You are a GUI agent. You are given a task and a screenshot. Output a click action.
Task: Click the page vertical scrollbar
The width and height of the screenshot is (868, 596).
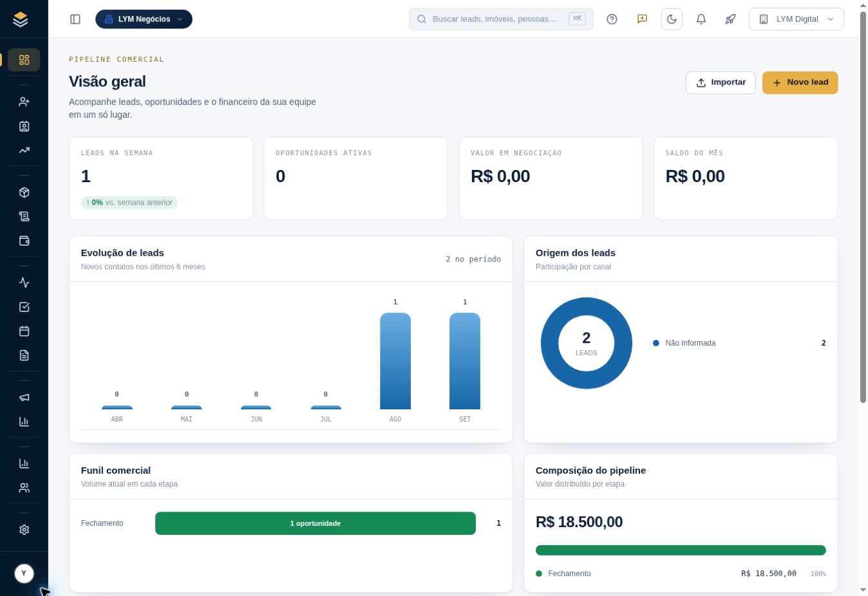863,206
